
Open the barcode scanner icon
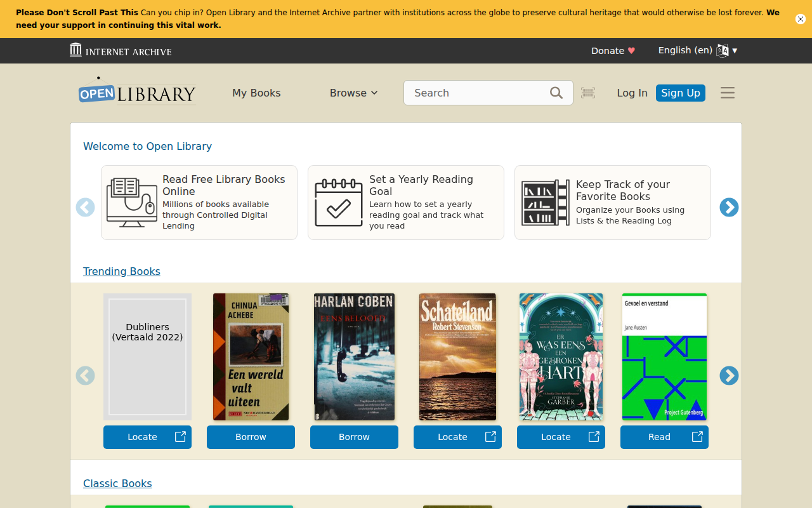[x=588, y=93]
